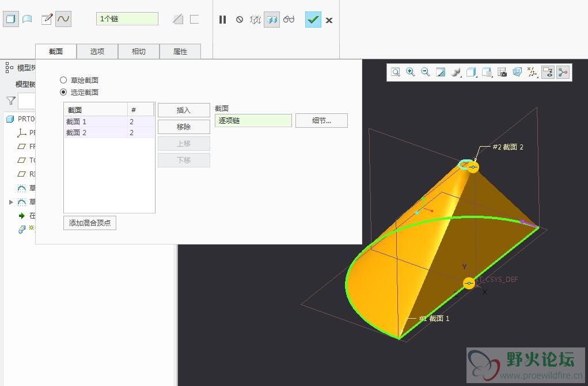Click the 截面 column header in the table
Image resolution: width=588 pixels, height=386 pixels.
96,110
